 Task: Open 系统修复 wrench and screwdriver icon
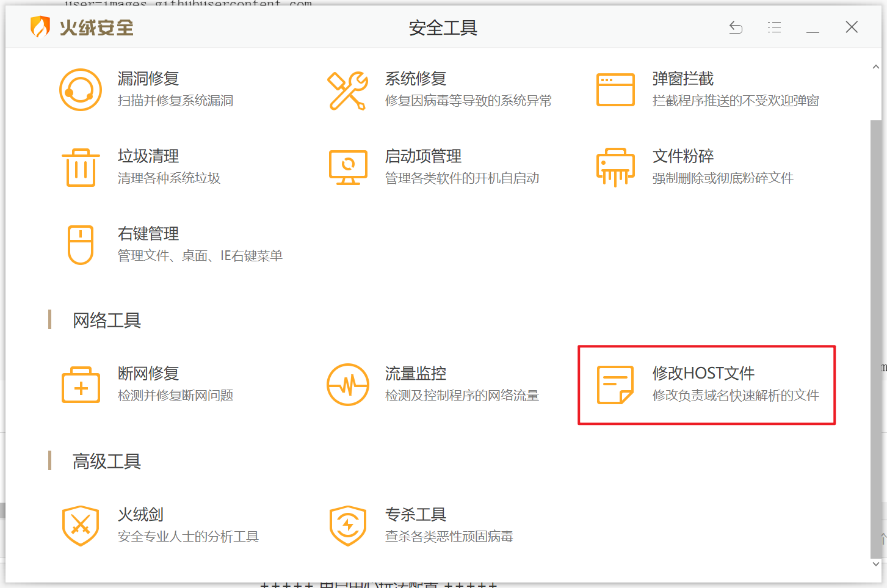[348, 90]
